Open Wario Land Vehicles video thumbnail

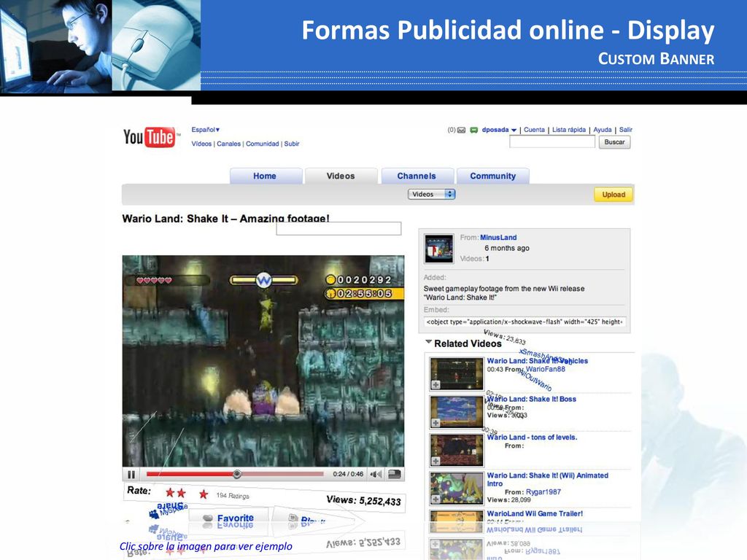pos(457,374)
